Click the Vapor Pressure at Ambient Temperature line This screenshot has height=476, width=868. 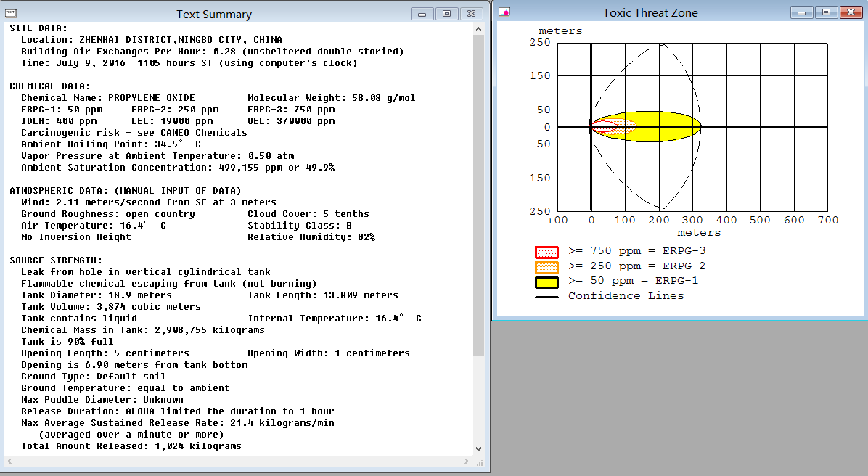pyautogui.click(x=157, y=156)
